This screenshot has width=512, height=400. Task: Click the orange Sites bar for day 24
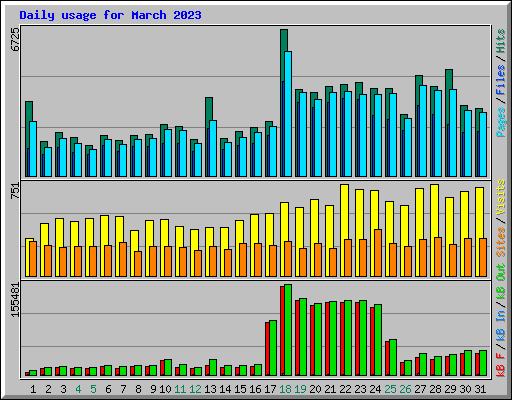[378, 253]
